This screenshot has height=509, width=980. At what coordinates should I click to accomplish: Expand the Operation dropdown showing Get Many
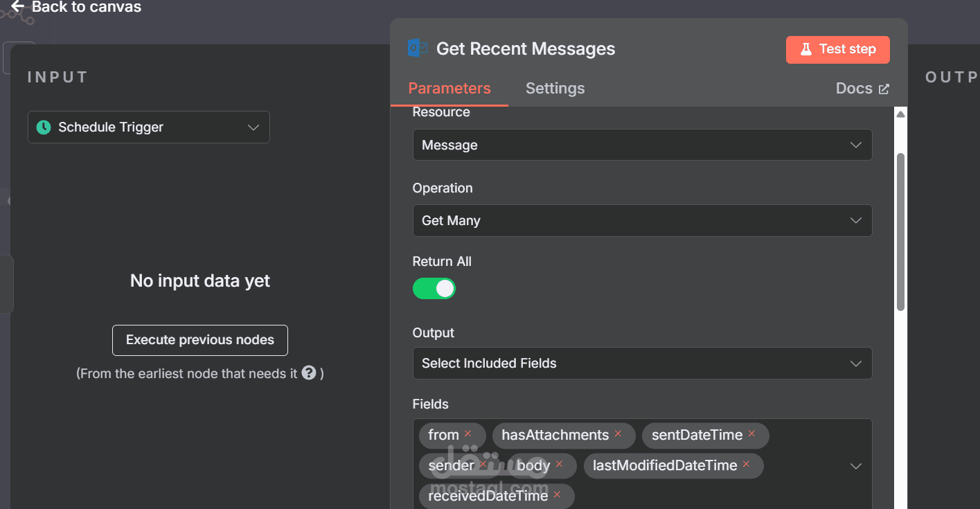click(x=642, y=220)
